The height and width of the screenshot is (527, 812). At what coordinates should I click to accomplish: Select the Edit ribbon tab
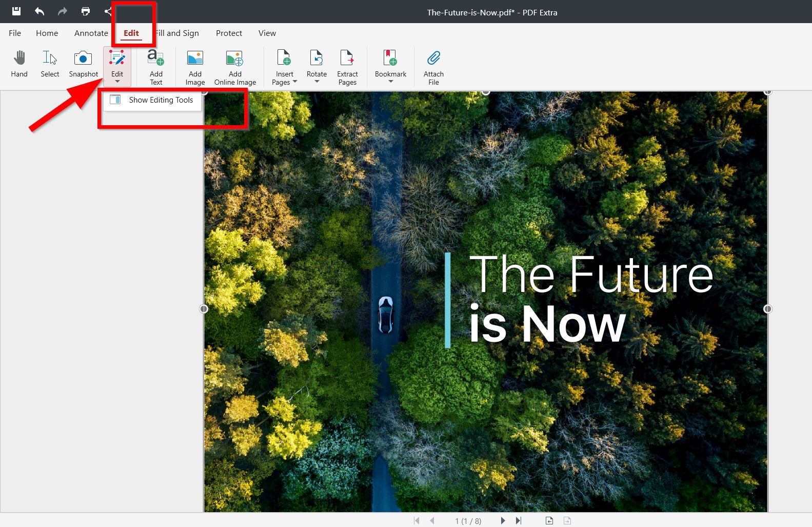pyautogui.click(x=131, y=33)
